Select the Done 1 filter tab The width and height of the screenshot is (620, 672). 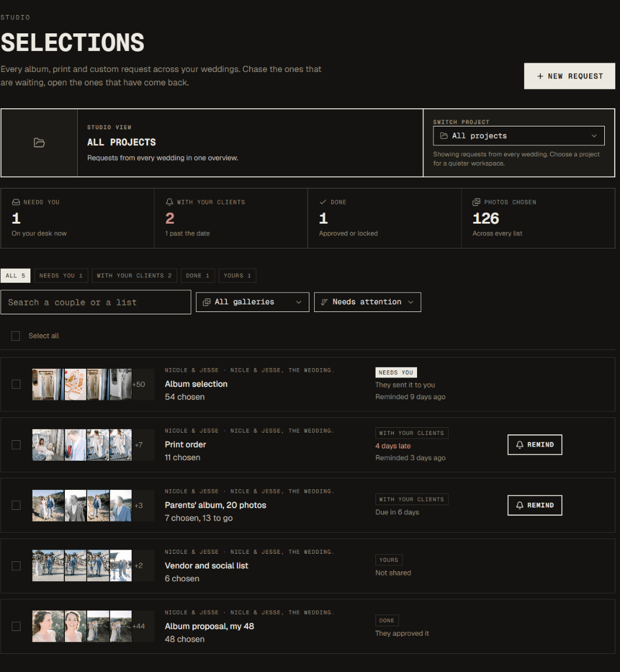coord(198,276)
